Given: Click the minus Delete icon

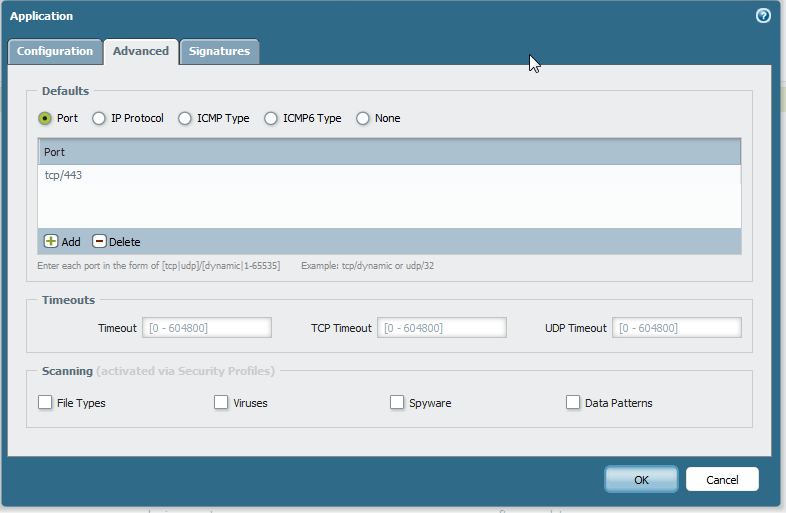Looking at the screenshot, I should [x=99, y=241].
